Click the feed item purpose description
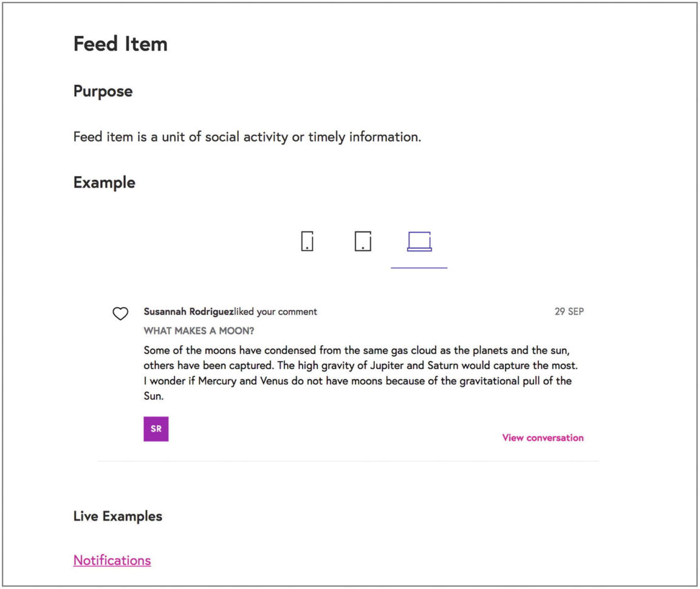This screenshot has width=700, height=589. tap(247, 137)
